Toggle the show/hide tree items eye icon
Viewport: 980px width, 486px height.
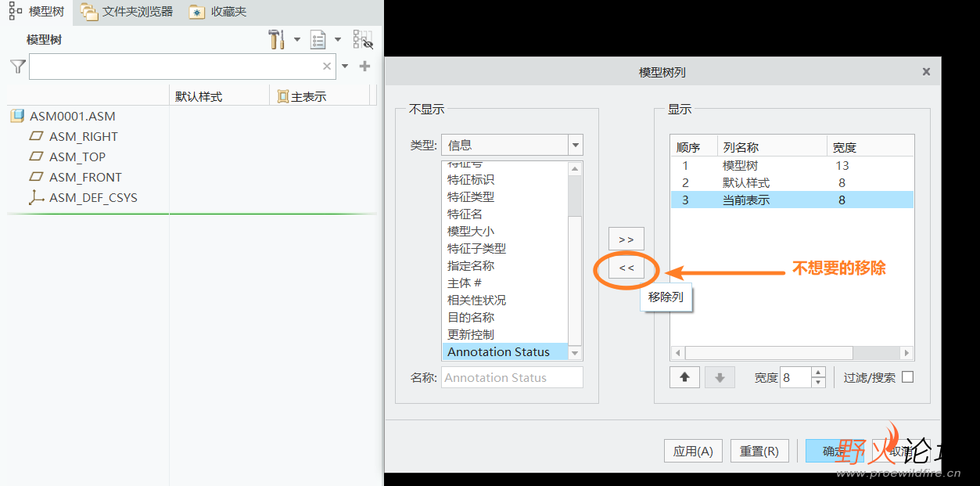[363, 40]
